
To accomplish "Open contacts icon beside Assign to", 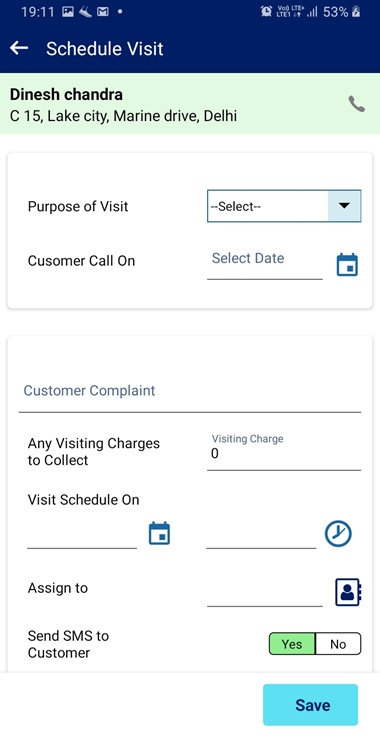I will tap(348, 592).
